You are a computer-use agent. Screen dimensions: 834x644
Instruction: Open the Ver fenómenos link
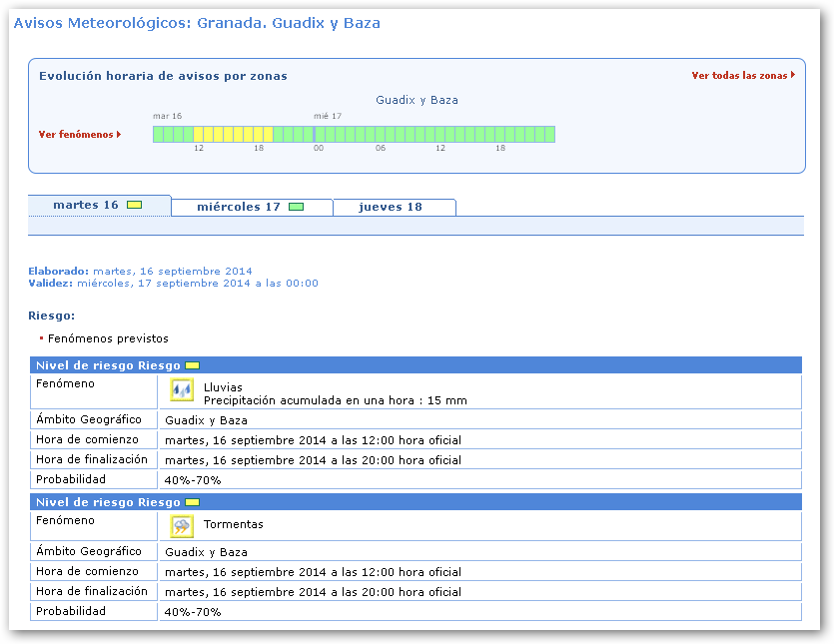pos(76,135)
